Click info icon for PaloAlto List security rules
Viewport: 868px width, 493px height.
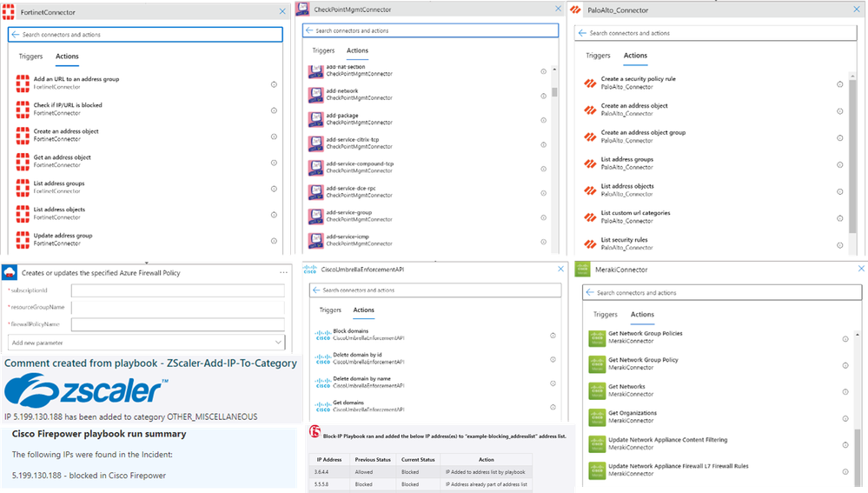click(x=840, y=245)
